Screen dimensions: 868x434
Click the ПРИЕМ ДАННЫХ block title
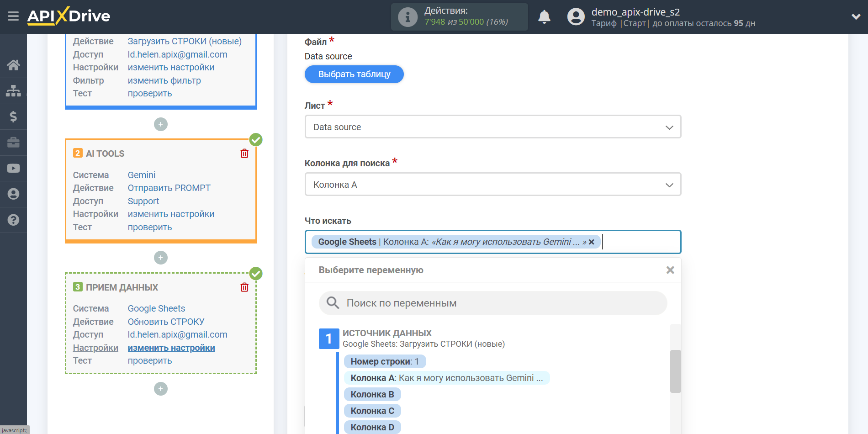pyautogui.click(x=122, y=287)
